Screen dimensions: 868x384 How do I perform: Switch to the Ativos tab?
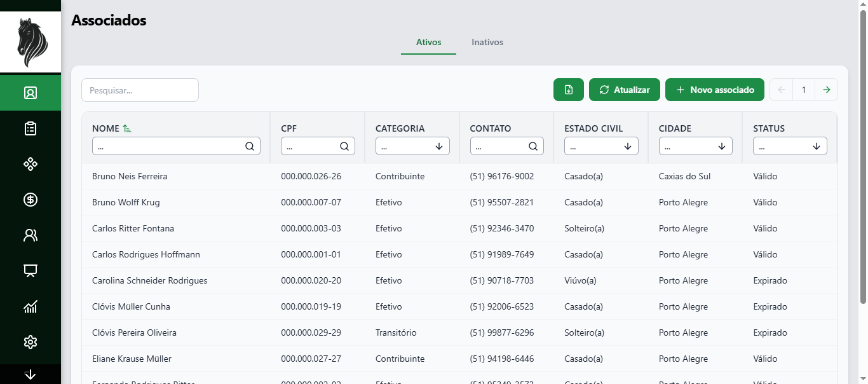click(428, 42)
